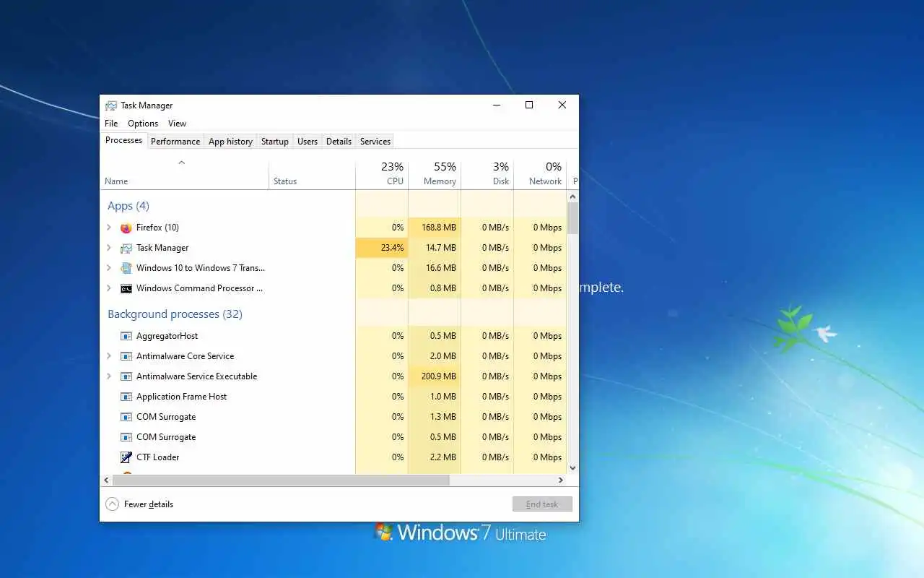Sort by the Memory column header
The width and height of the screenshot is (924, 578).
435,173
